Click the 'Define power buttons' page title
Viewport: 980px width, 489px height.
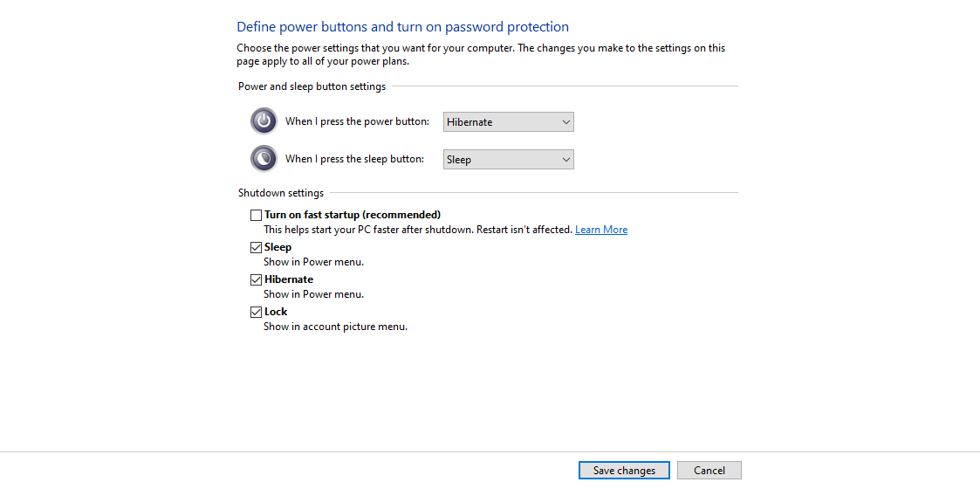tap(402, 27)
